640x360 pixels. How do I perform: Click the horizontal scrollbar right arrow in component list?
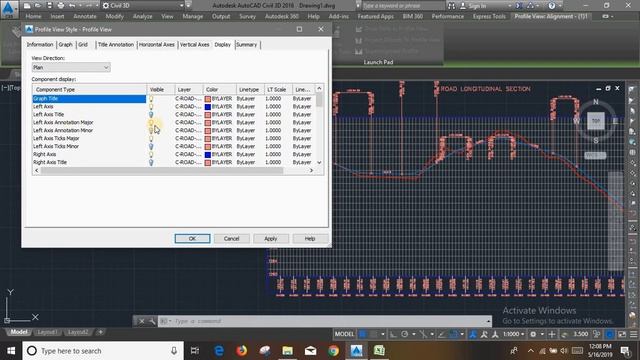point(311,170)
